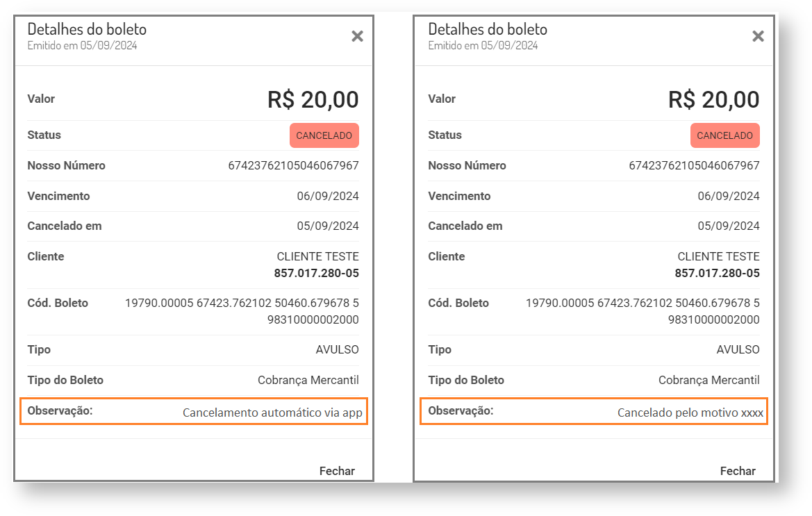Image resolution: width=812 pixels, height=516 pixels.
Task: Click Fechar in the right dialog
Action: click(x=738, y=471)
